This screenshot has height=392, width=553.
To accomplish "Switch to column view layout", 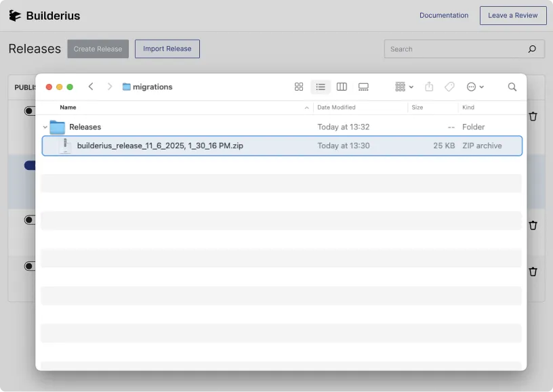I will (342, 87).
